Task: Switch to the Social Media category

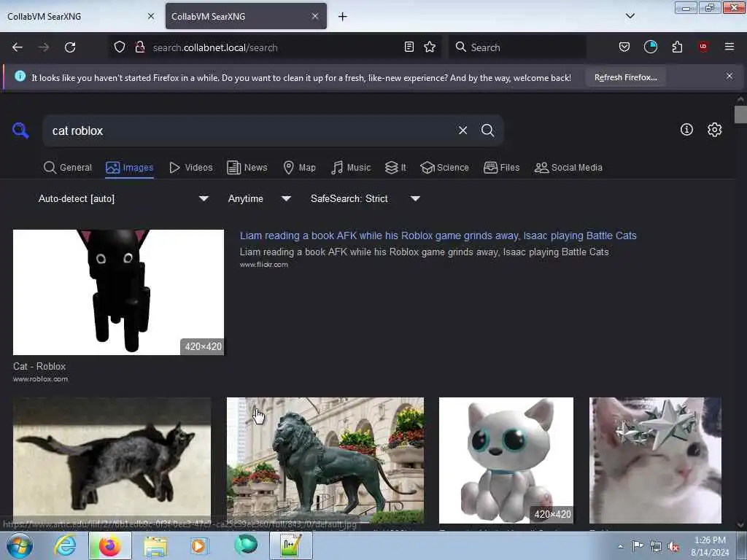Action: click(x=568, y=168)
